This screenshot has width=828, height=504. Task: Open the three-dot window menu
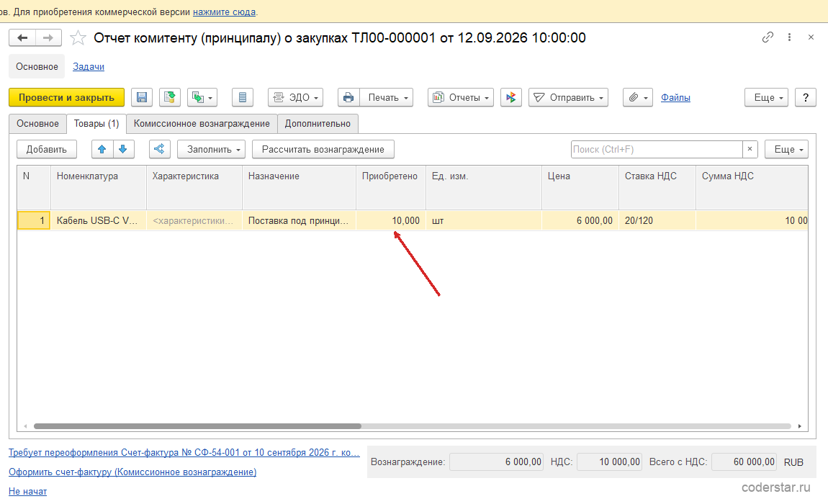789,37
